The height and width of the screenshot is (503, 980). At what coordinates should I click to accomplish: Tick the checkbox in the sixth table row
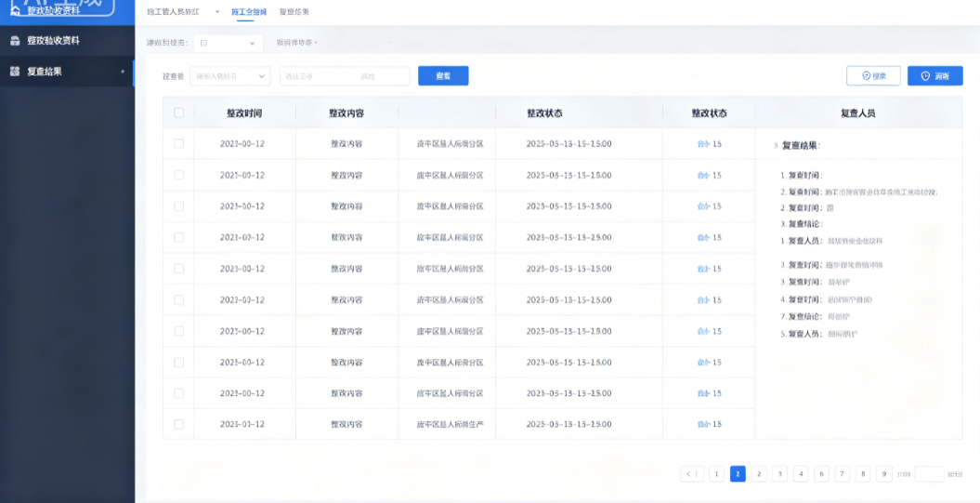tap(178, 299)
